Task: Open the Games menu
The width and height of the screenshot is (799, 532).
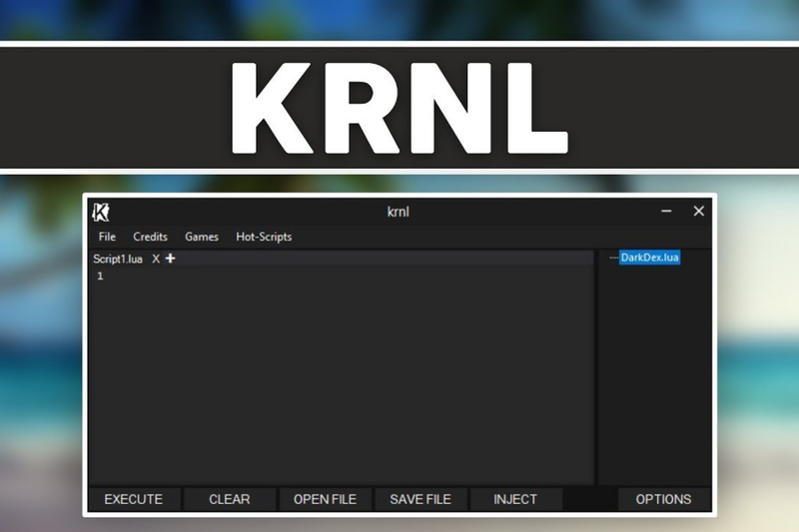Action: coord(202,237)
